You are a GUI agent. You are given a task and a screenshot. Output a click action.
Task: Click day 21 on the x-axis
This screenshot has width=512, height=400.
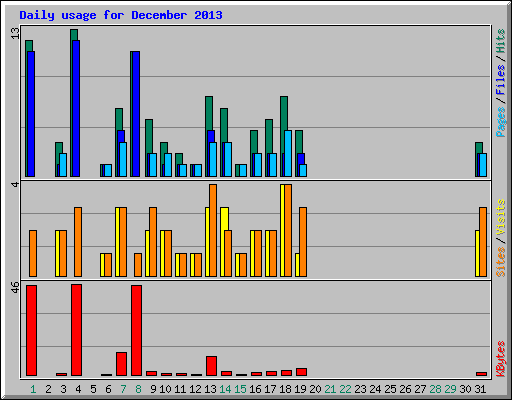(330, 389)
